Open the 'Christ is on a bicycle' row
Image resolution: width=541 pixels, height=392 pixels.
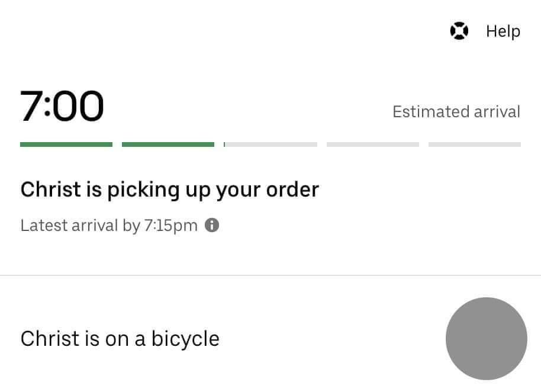[270, 339]
